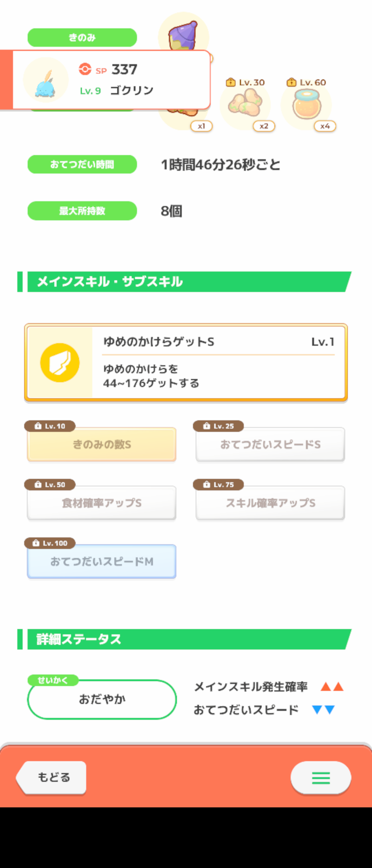Select the きのみの数S sub skill
This screenshot has width=372, height=868.
tap(102, 444)
